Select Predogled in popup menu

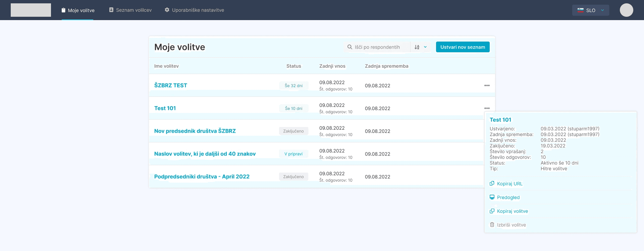[x=508, y=197]
